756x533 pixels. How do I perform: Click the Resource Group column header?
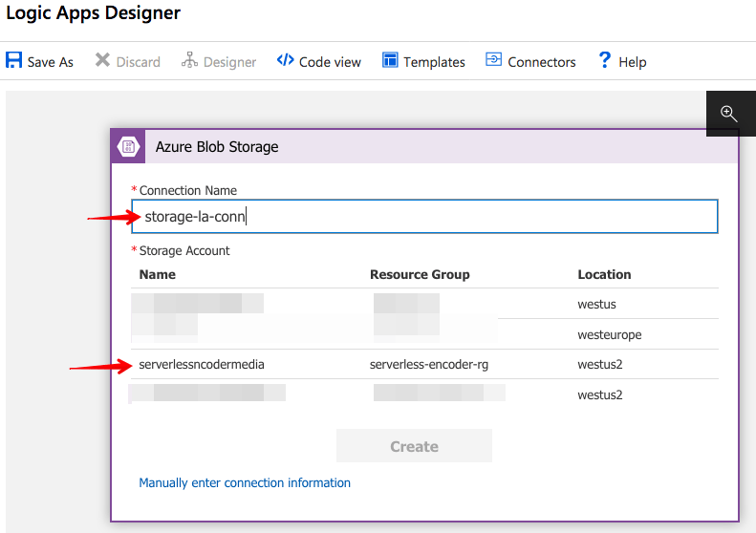[x=420, y=274]
